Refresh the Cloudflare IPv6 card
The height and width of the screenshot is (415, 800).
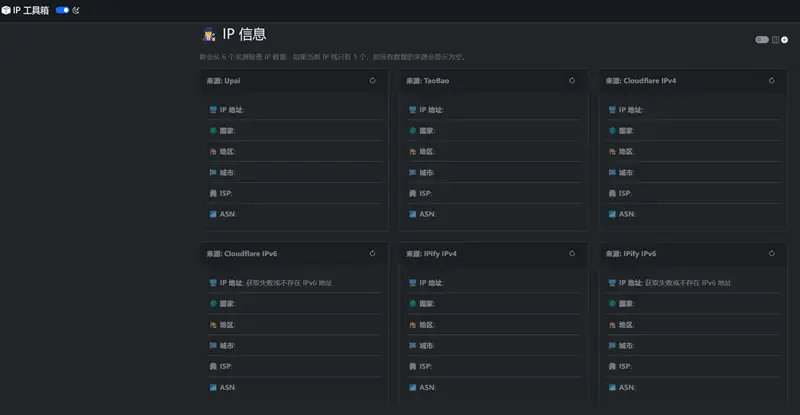372,254
